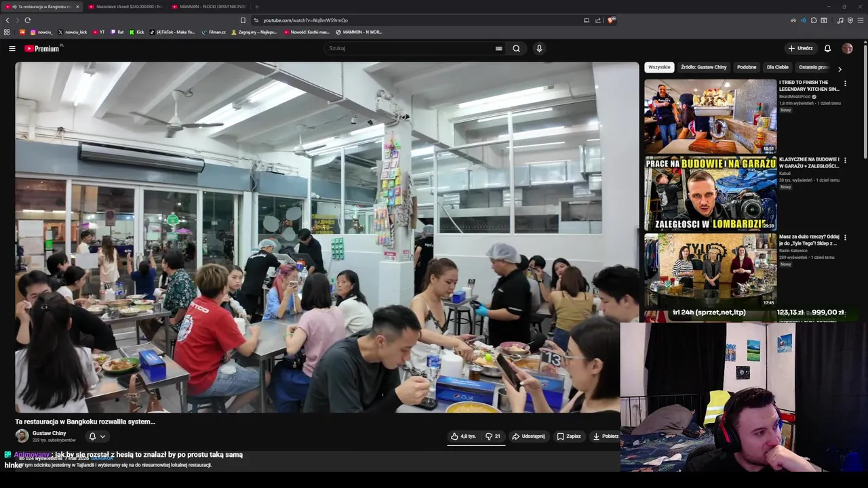
Task: Open the 'Filman.cc' bookmark
Action: tap(214, 32)
